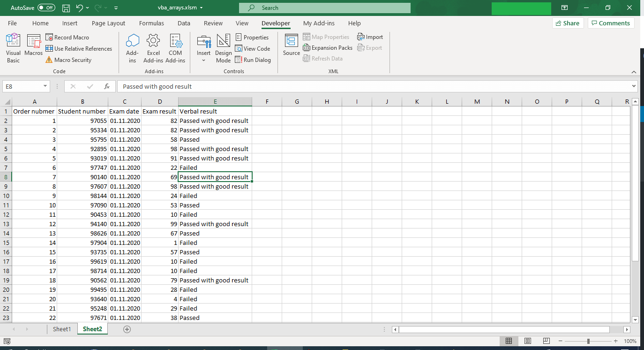644x350 pixels.
Task: Open the Name Box dropdown arrow
Action: [x=45, y=86]
